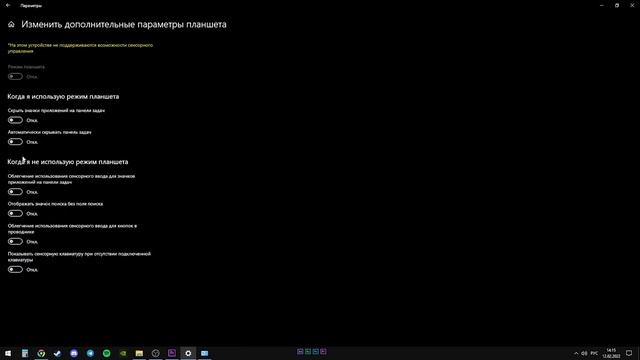Open the Windows Start menu

click(x=8, y=353)
